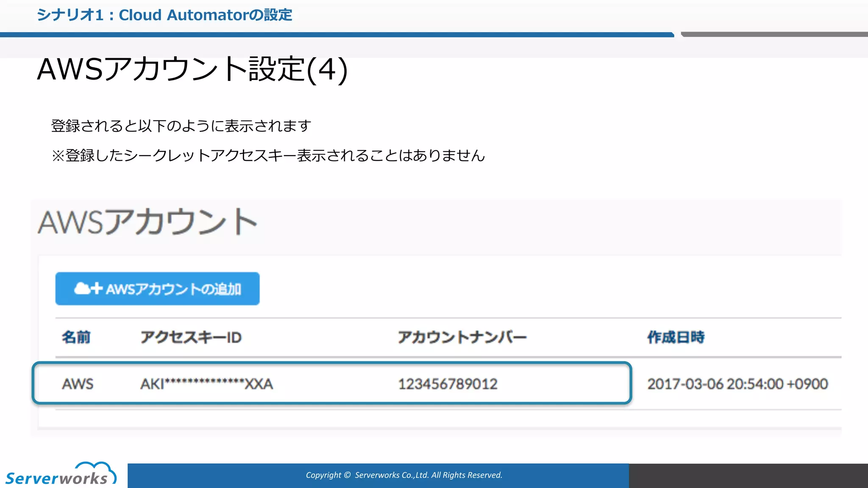Viewport: 868px width, 488px height.
Task: Select the アクセスキーID column header
Action: click(x=191, y=337)
